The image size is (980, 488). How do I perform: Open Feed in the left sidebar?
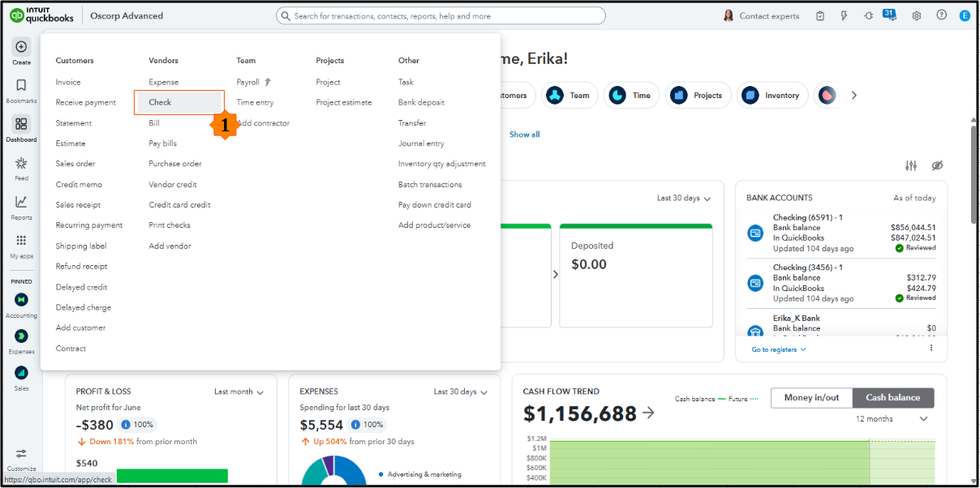click(21, 163)
